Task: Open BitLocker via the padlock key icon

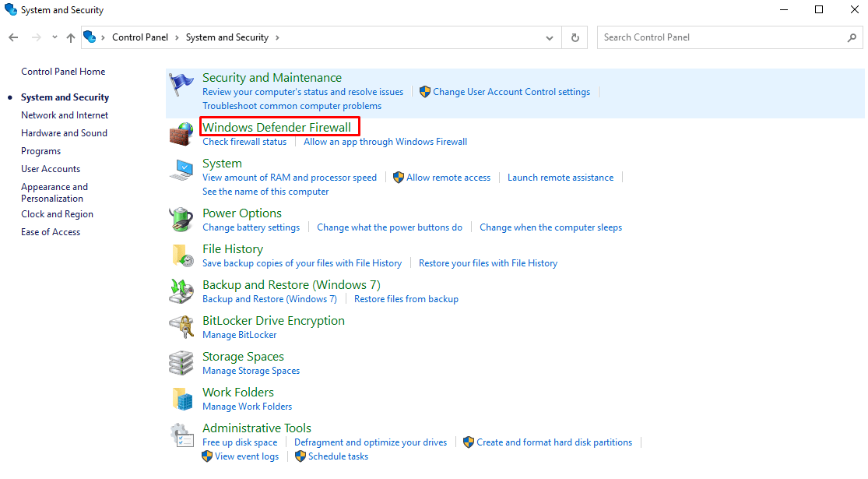Action: pos(181,326)
